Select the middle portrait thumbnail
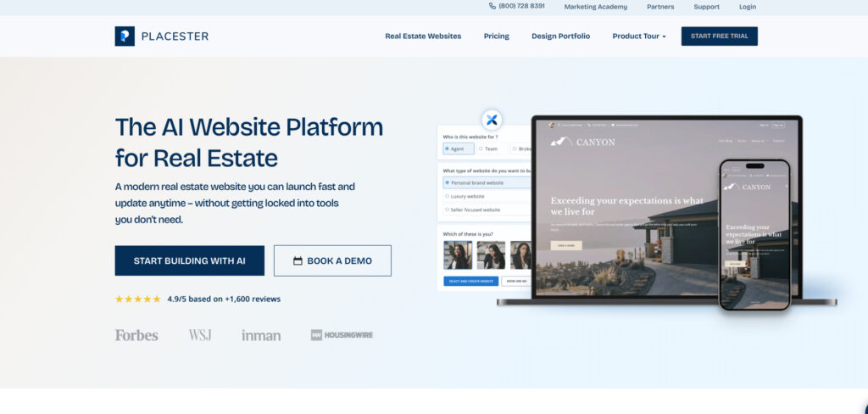The image size is (868, 414). point(491,255)
